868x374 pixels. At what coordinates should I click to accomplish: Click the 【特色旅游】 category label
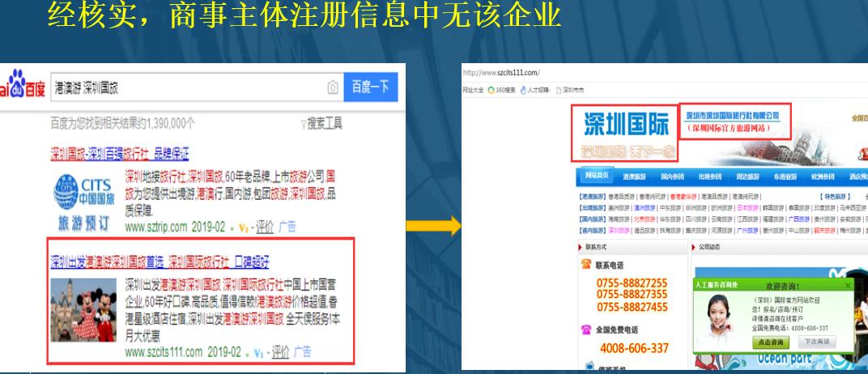(x=835, y=197)
